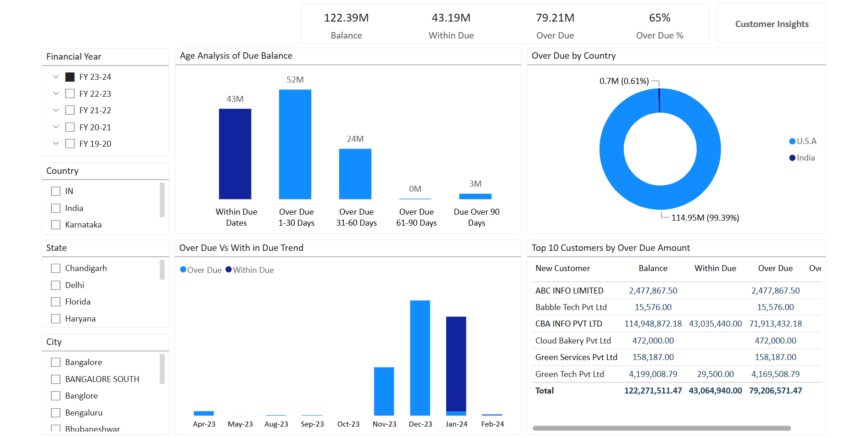This screenshot has height=438, width=868.
Task: Expand FY 19-20 chevron arrow
Action: tap(56, 144)
